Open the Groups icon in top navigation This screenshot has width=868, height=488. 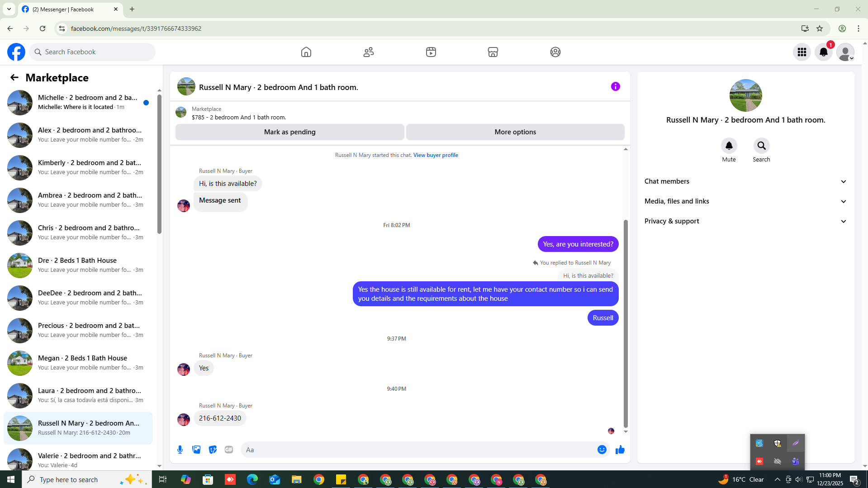tap(555, 52)
